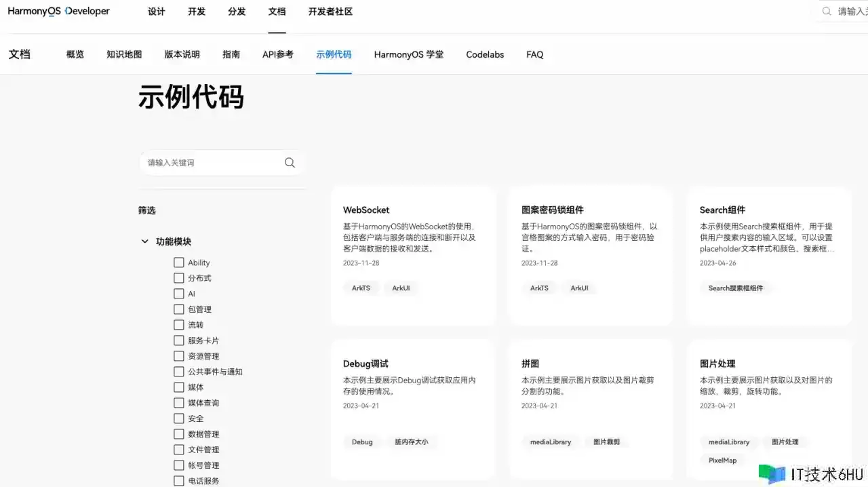Screen dimensions: 868x487
Task: Check the 分布式 filter checkbox
Action: pyautogui.click(x=179, y=278)
